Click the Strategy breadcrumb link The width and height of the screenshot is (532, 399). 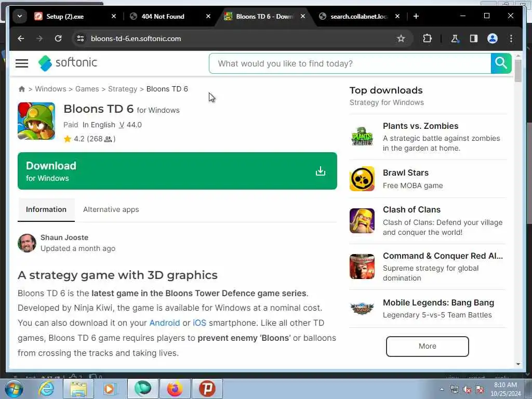[x=123, y=89]
